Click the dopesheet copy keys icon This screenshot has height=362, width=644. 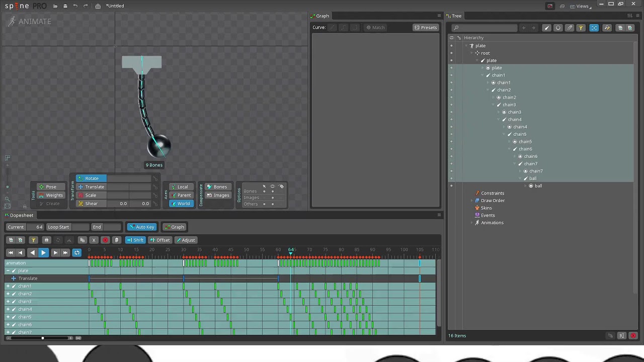tap(83, 240)
